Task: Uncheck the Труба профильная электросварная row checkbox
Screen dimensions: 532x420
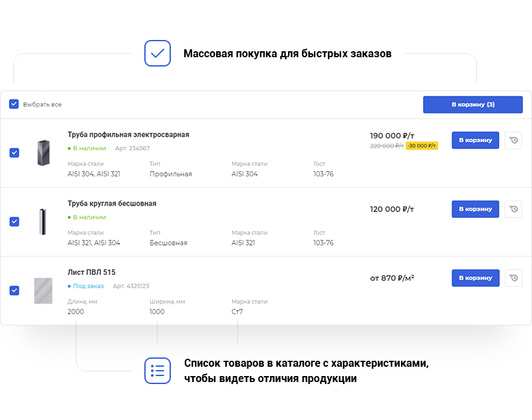Action: 14,152
